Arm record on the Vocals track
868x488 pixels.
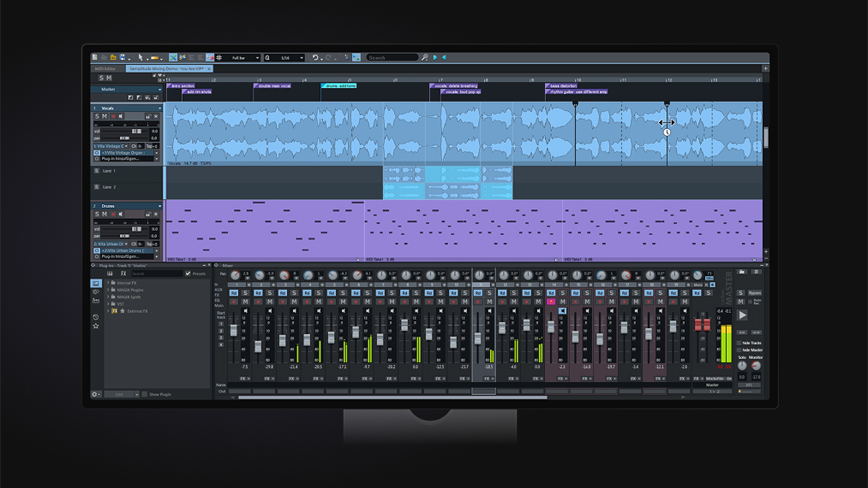click(113, 117)
